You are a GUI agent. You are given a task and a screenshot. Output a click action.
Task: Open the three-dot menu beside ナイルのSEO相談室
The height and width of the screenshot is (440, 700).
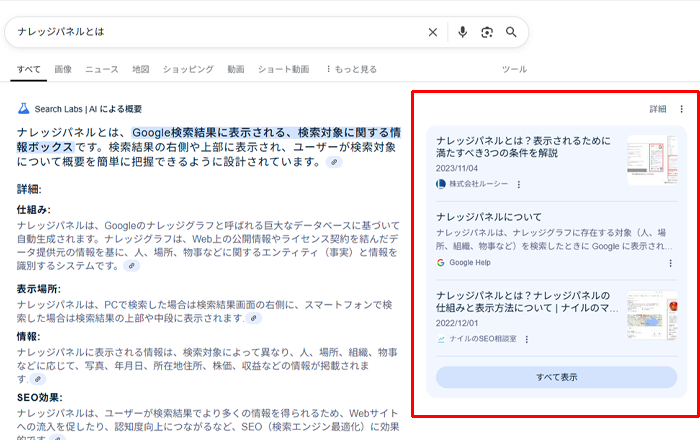[x=526, y=340]
